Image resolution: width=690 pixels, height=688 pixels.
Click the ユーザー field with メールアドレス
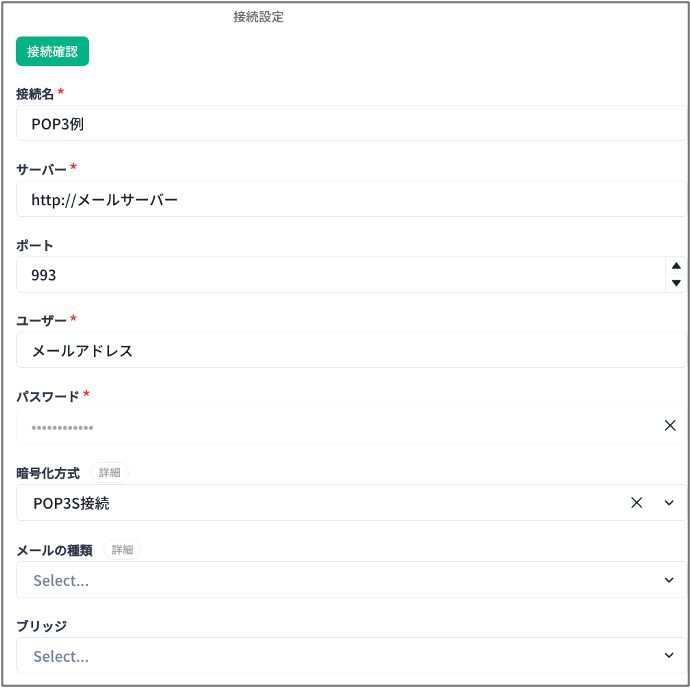(340, 351)
